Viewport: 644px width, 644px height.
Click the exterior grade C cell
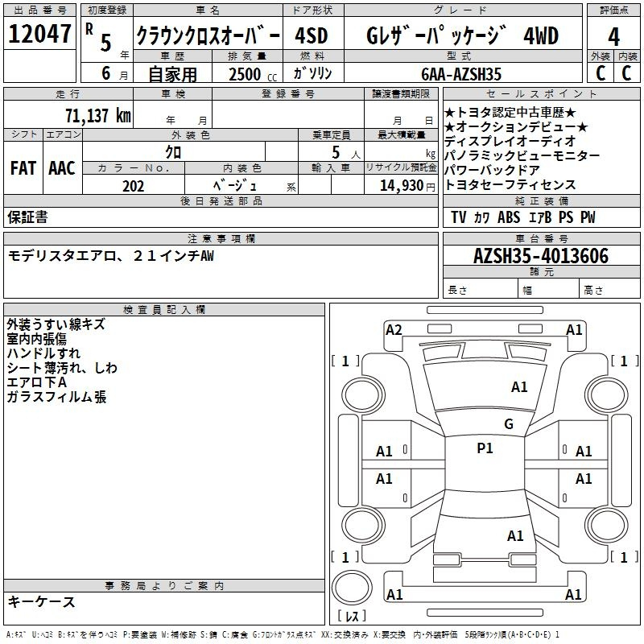pyautogui.click(x=600, y=73)
